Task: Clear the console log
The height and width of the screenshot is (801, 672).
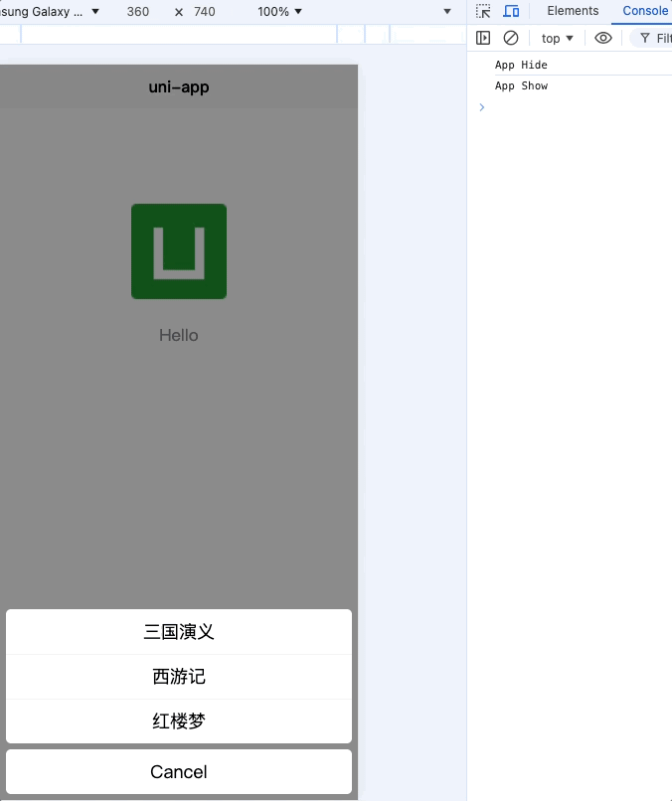Action: point(511,38)
